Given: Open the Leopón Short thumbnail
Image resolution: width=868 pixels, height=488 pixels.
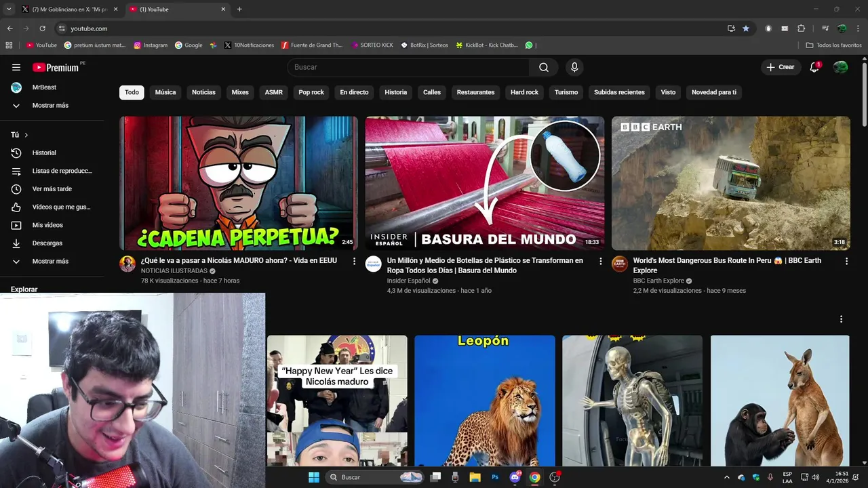Looking at the screenshot, I should 485,401.
